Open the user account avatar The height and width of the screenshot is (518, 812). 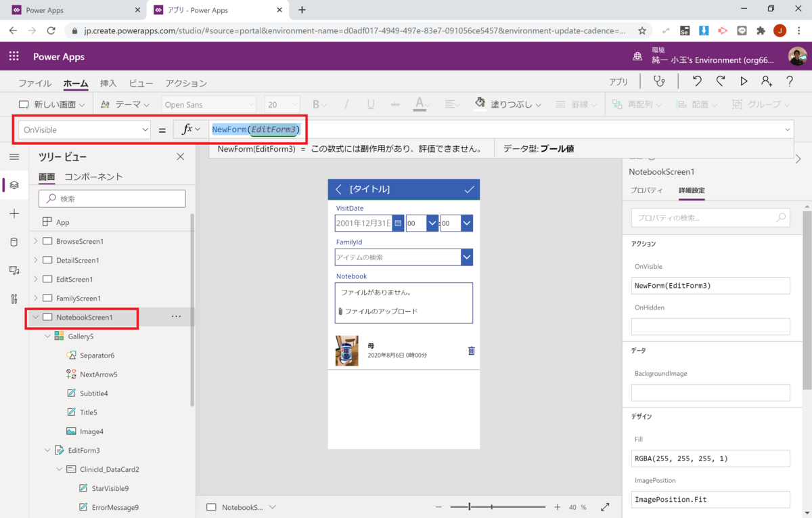point(797,56)
